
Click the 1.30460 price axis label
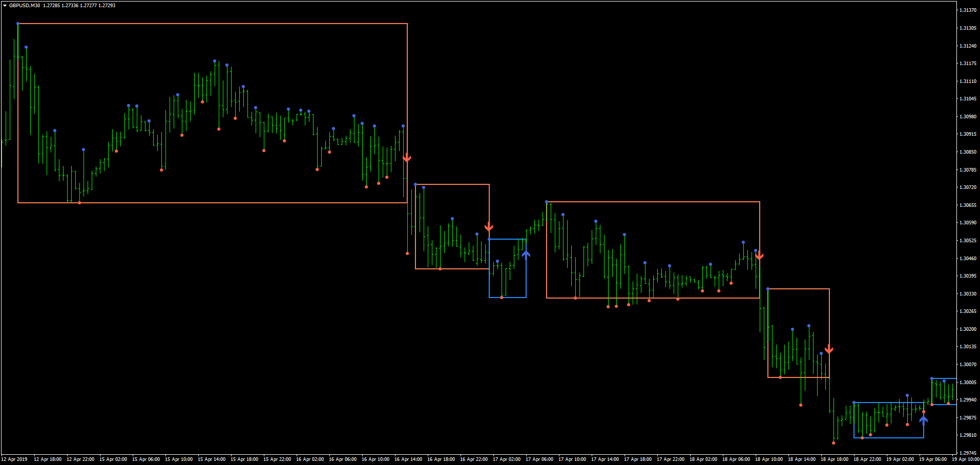[x=968, y=259]
